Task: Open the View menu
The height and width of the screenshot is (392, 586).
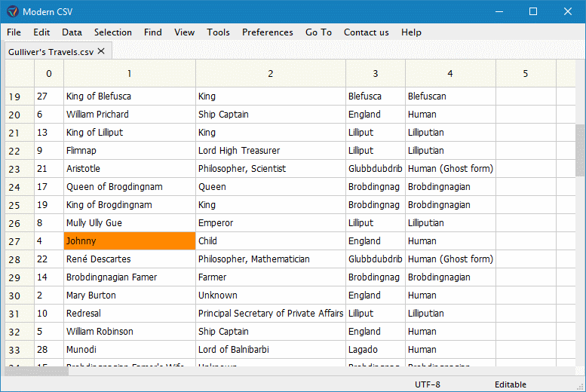Action: 184,32
